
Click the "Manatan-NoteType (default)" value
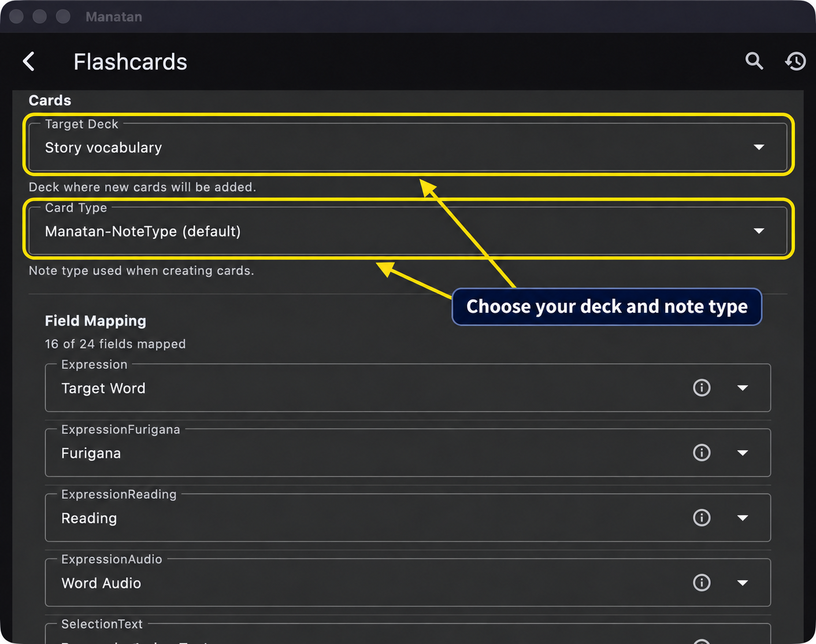(x=143, y=231)
